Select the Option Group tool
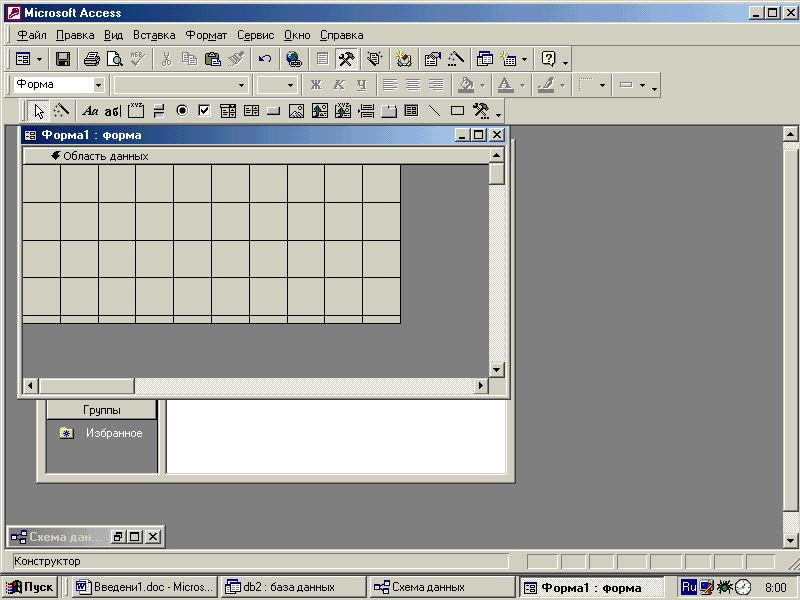 point(136,111)
